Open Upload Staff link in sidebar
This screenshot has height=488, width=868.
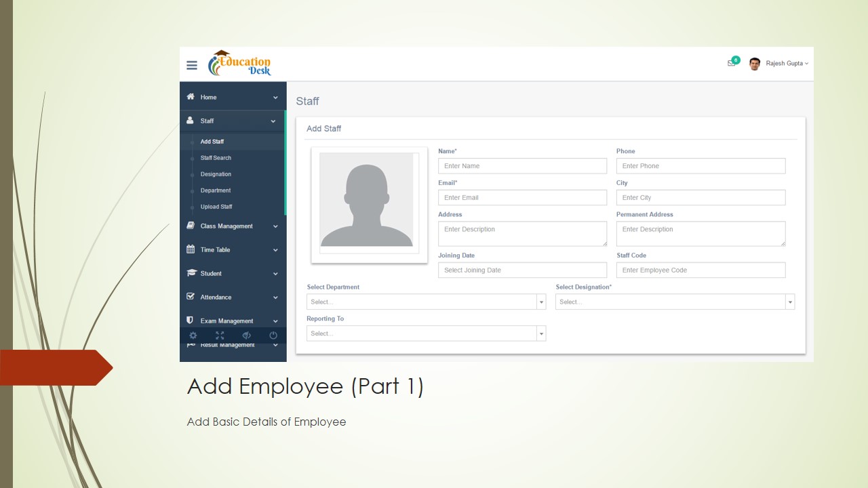pos(216,207)
